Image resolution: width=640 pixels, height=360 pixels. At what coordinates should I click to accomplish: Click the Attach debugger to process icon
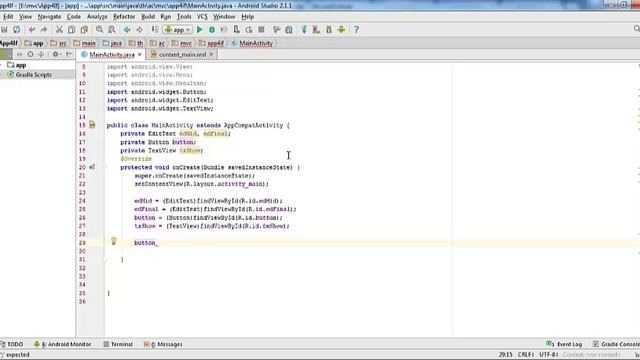(236, 29)
